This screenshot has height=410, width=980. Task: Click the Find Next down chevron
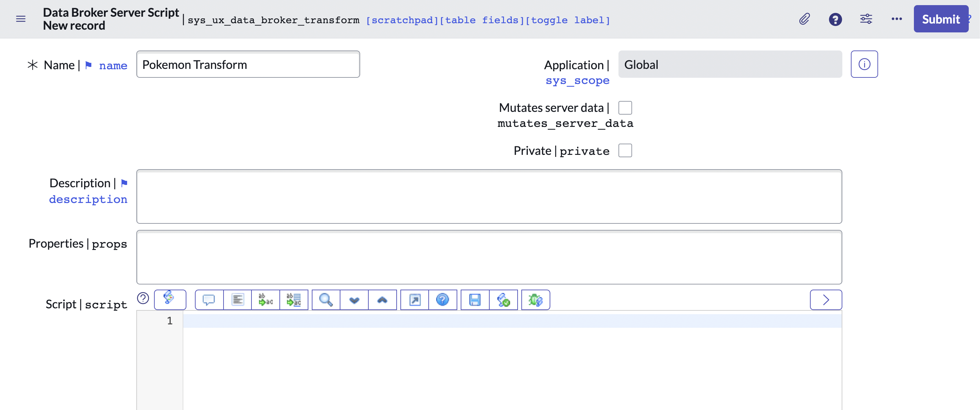354,300
